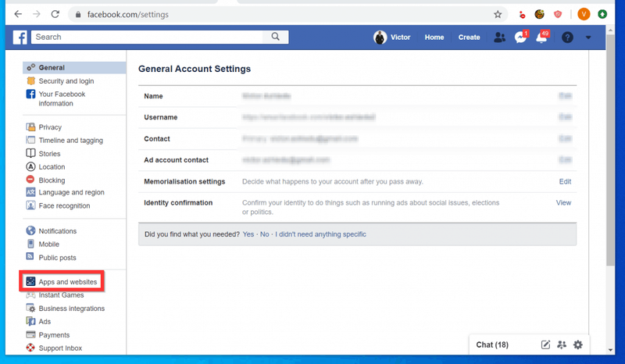Click the cookie-style extension icon
625x364 pixels.
(539, 14)
